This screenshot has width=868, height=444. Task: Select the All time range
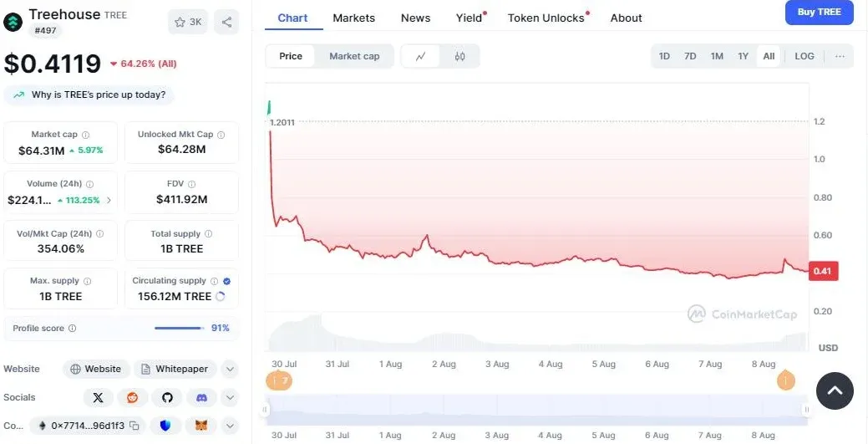point(769,56)
